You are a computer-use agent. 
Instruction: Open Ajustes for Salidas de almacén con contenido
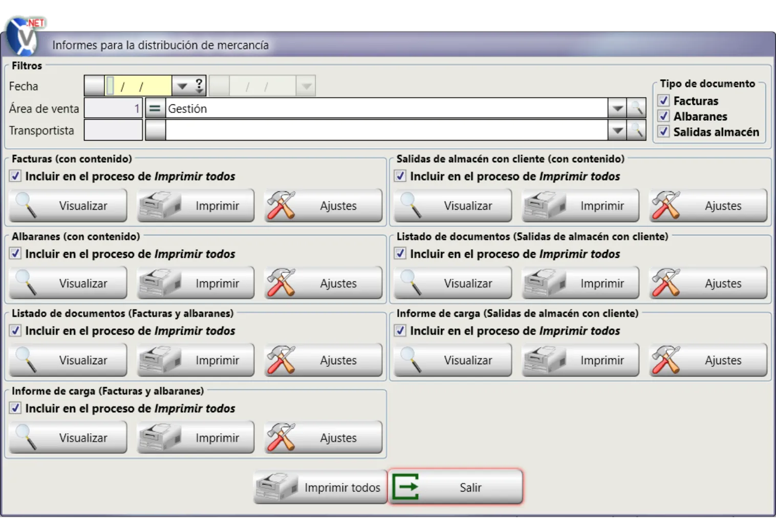(708, 206)
